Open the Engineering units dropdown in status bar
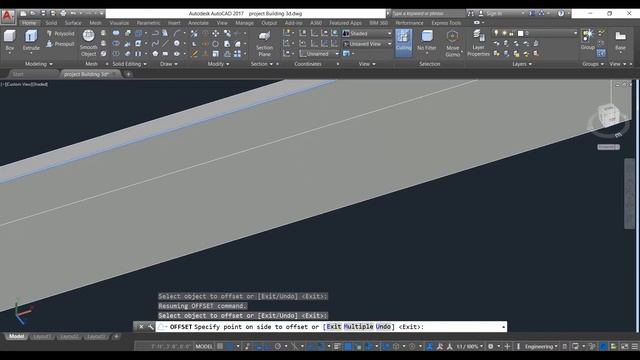The height and width of the screenshot is (360, 640). [541, 347]
